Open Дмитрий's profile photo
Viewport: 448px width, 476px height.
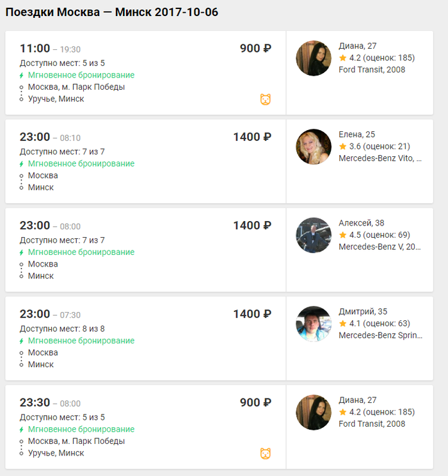point(314,324)
